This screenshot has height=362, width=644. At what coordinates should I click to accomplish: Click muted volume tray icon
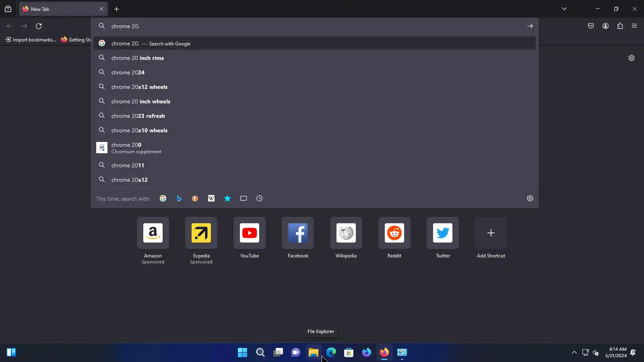[x=596, y=353]
